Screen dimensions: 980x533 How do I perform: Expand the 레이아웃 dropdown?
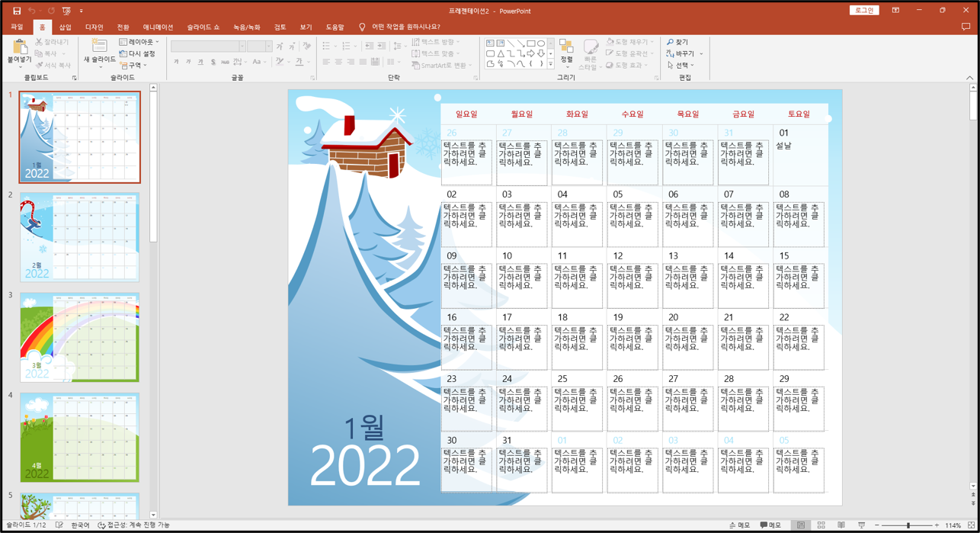(x=139, y=42)
